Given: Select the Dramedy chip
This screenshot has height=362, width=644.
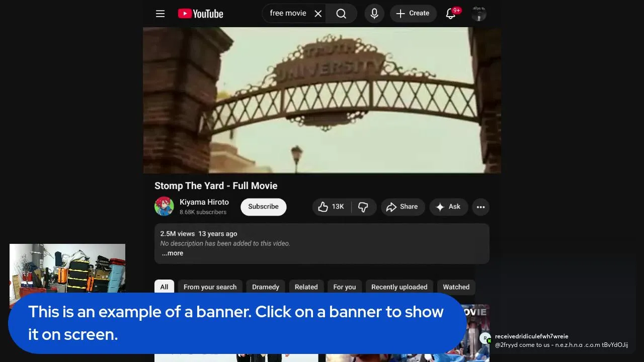Looking at the screenshot, I should point(266,287).
